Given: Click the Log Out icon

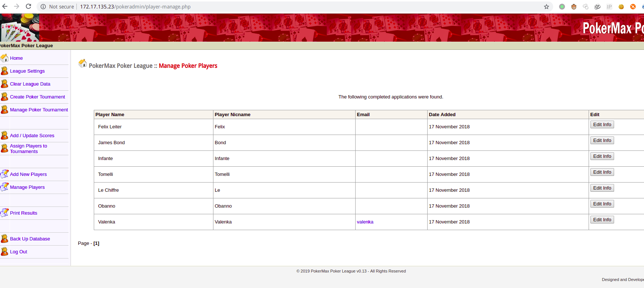Looking at the screenshot, I should 4,251.
